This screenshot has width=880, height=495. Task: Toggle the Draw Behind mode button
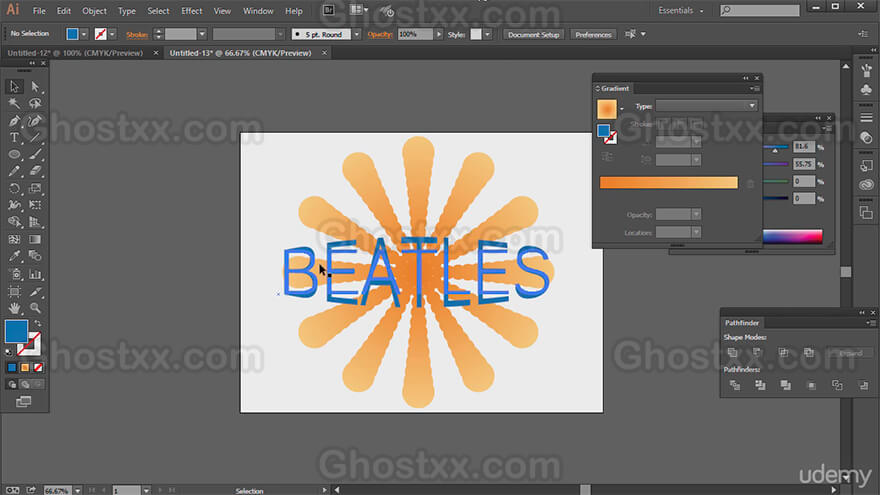(25, 384)
